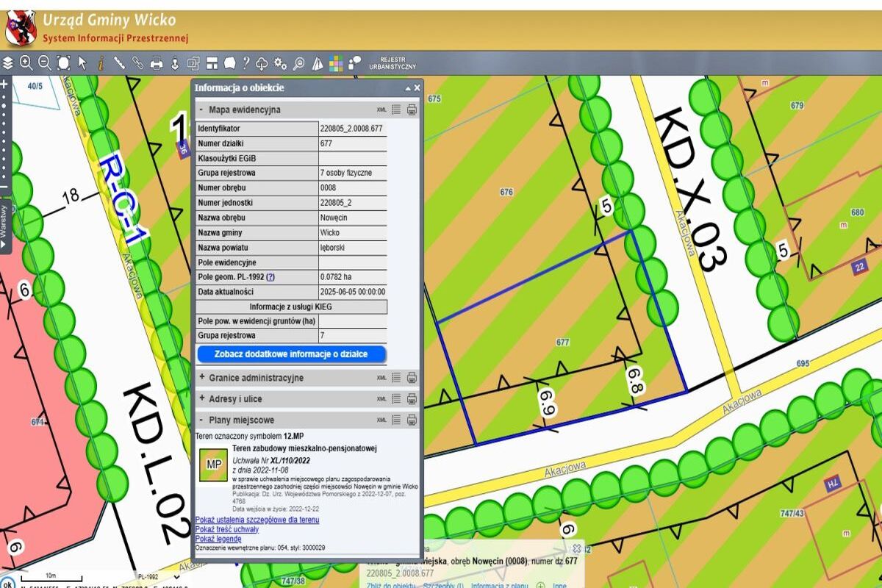The width and height of the screenshot is (882, 588).
Task: Select the zoom out magnifier tool
Action: 45,63
